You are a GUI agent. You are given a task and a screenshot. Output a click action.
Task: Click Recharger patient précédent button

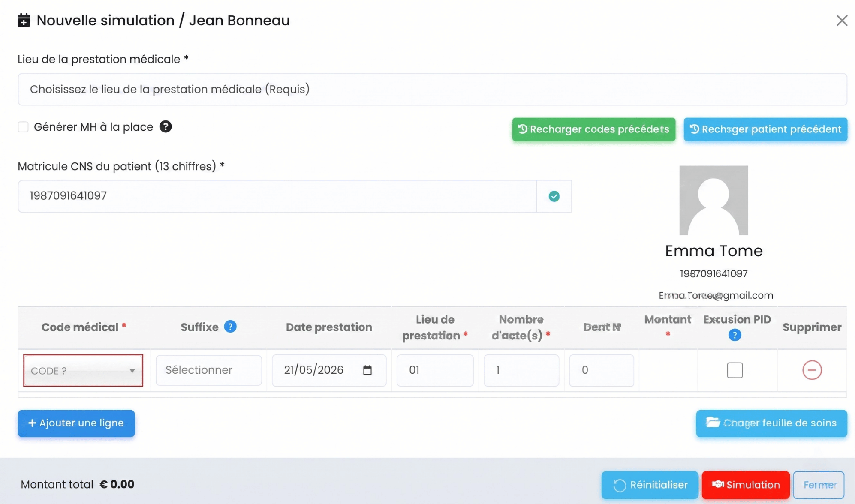pyautogui.click(x=765, y=129)
